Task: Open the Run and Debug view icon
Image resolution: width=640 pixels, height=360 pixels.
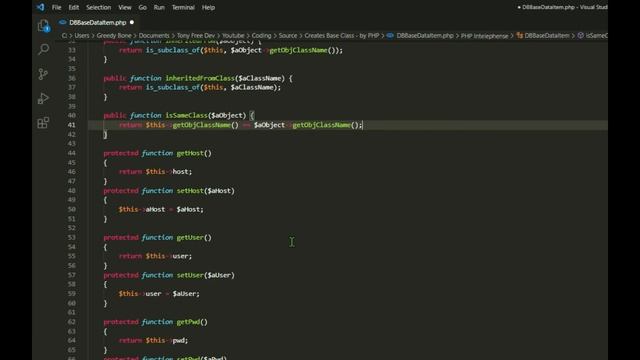Action: 43,98
